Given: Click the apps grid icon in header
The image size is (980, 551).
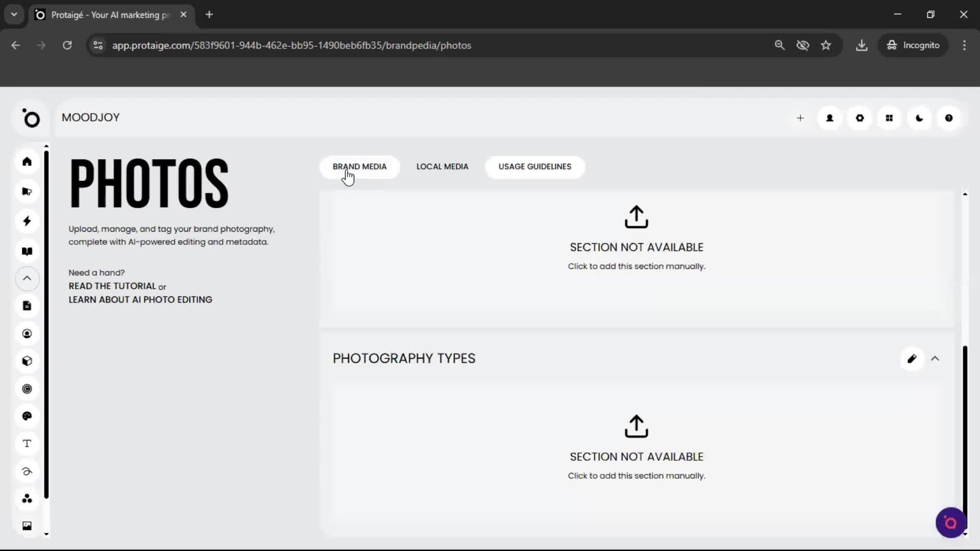Looking at the screenshot, I should 889,118.
